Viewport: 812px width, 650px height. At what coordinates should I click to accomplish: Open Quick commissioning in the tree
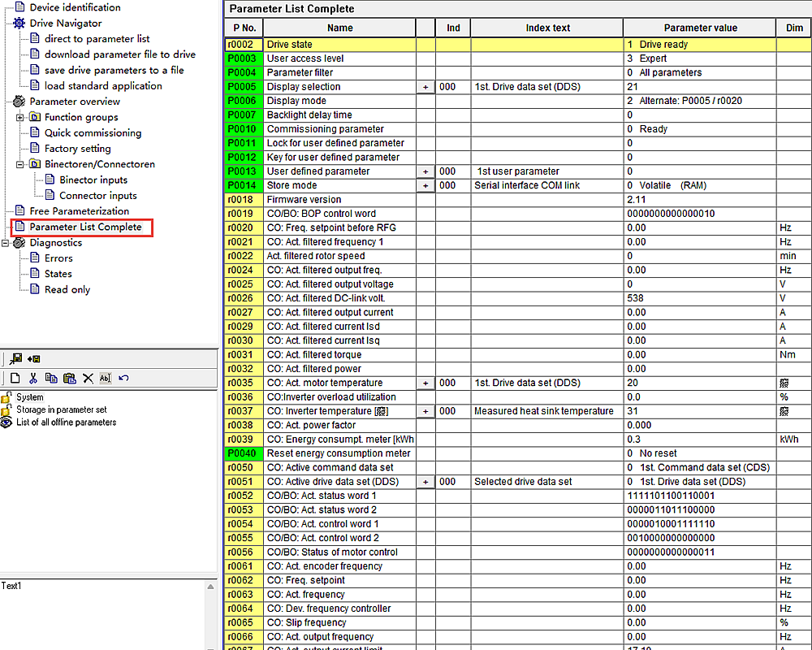pos(93,132)
